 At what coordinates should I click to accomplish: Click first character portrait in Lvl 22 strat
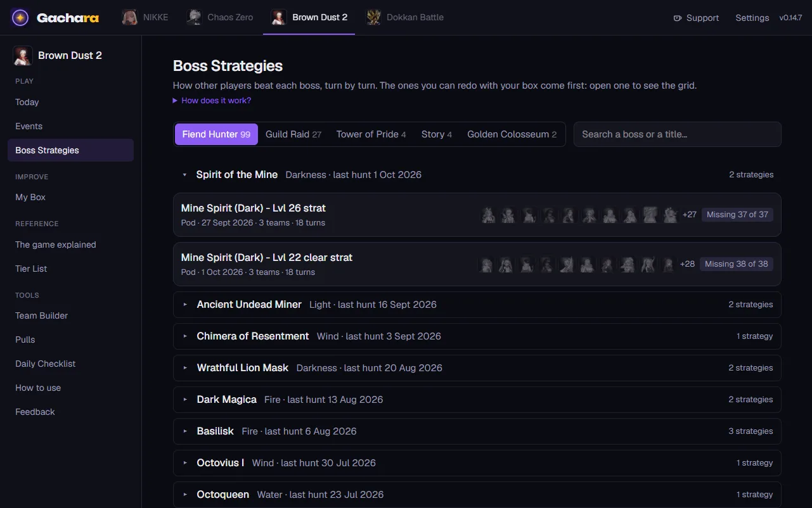click(486, 264)
